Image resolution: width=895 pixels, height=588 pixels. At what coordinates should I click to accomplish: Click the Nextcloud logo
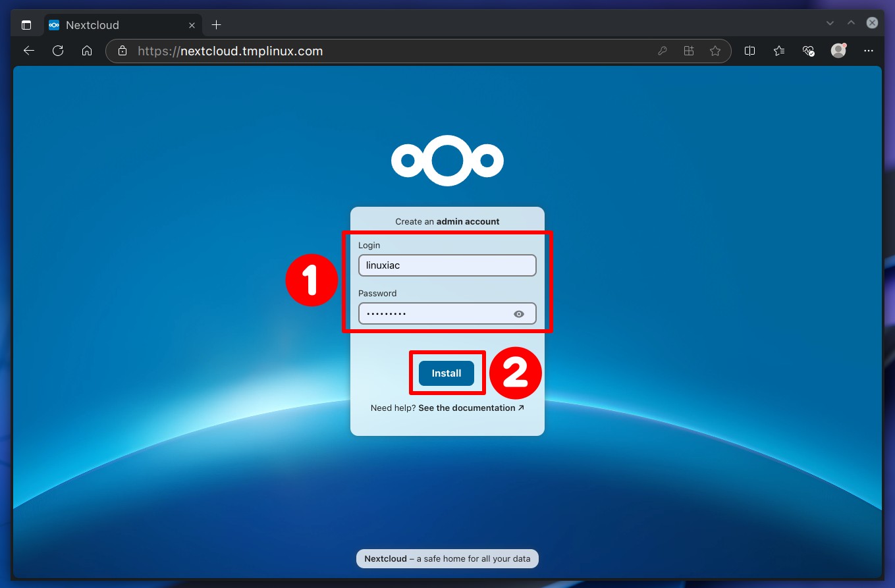(x=447, y=160)
